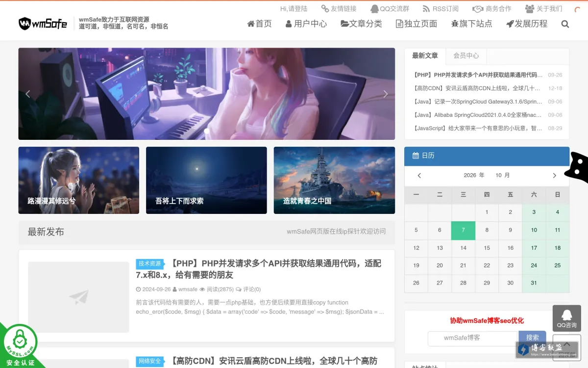Switch to 会员中心 tab
This screenshot has height=368, width=588.
[x=466, y=56]
